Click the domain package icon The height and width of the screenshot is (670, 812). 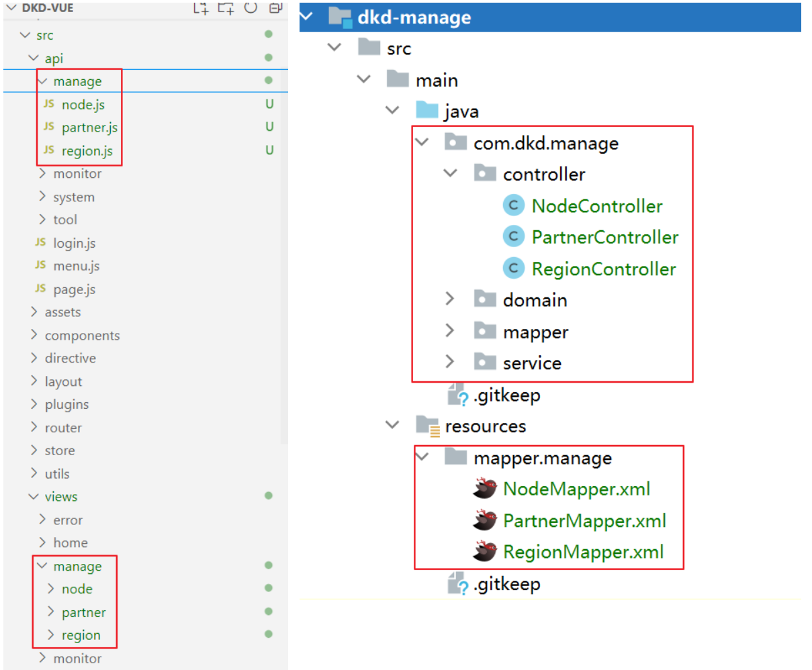[485, 299]
